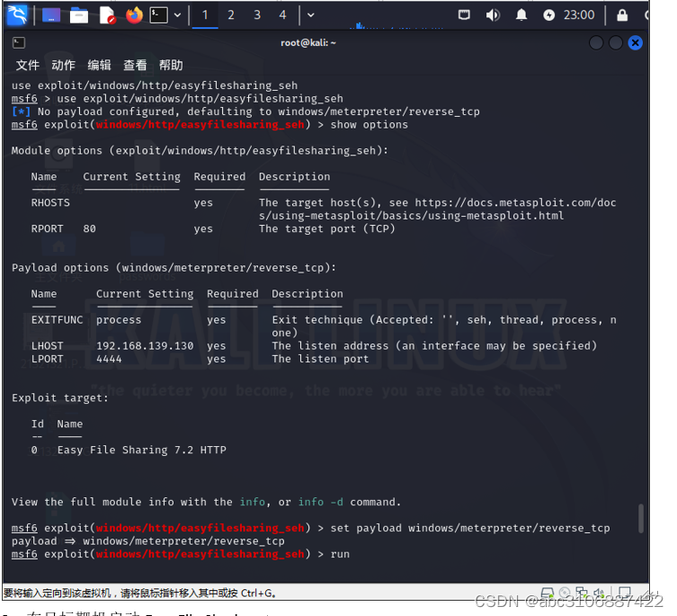Maximize the root@kali terminal window

coord(616,43)
